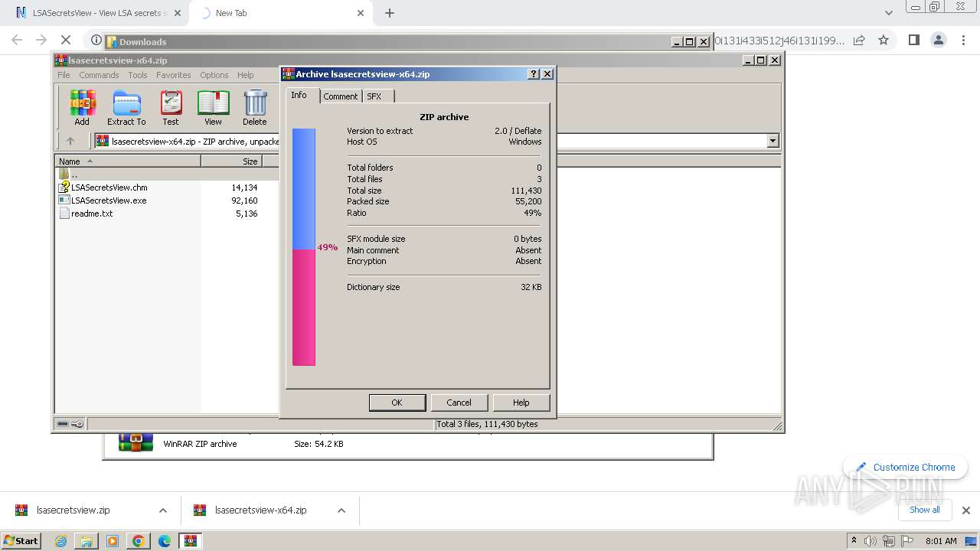This screenshot has height=551, width=980.
Task: Click Customize Chrome button
Action: pos(906,467)
